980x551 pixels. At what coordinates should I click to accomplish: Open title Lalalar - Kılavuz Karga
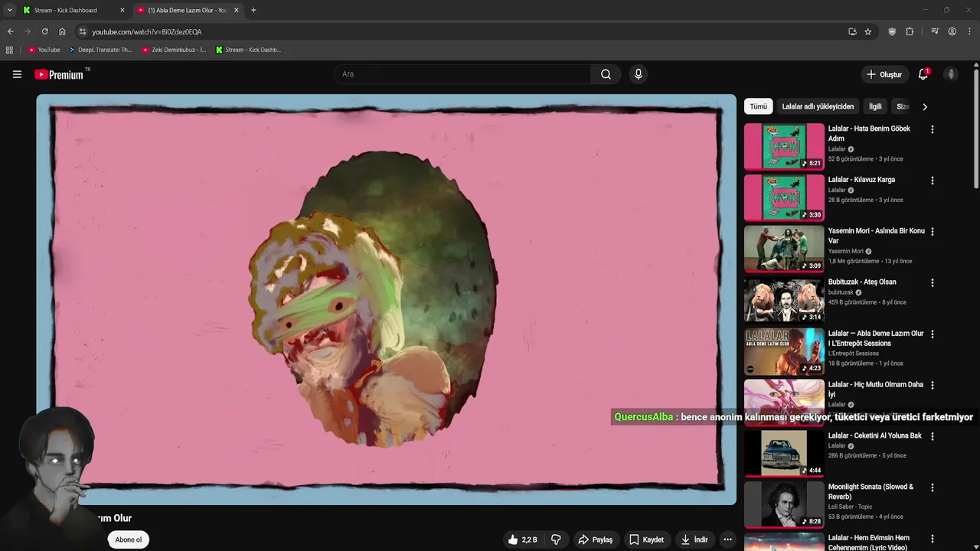(x=861, y=180)
